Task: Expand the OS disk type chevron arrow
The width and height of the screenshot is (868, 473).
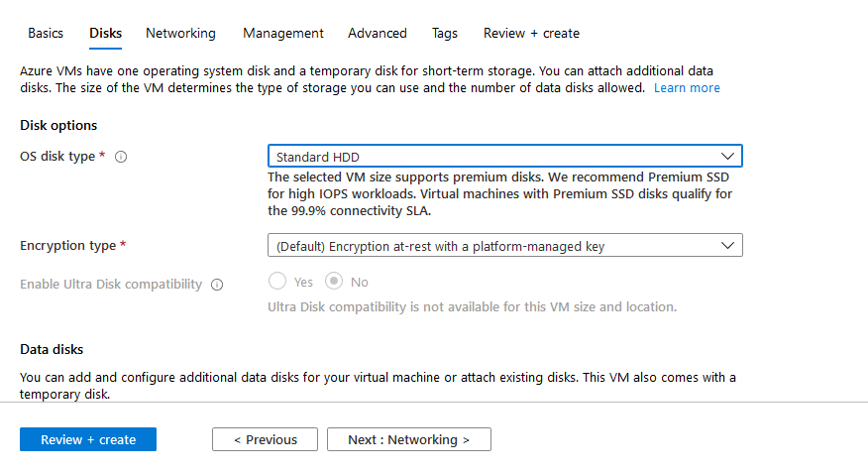Action: click(727, 157)
